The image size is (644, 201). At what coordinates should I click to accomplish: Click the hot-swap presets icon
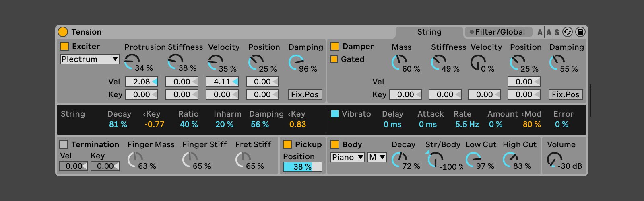[x=568, y=32]
